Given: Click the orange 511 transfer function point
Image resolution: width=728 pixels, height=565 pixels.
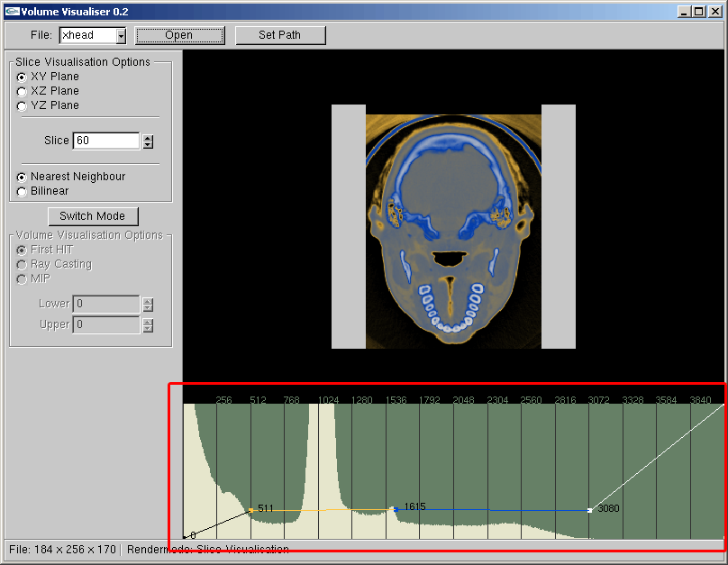Looking at the screenshot, I should coord(250,510).
